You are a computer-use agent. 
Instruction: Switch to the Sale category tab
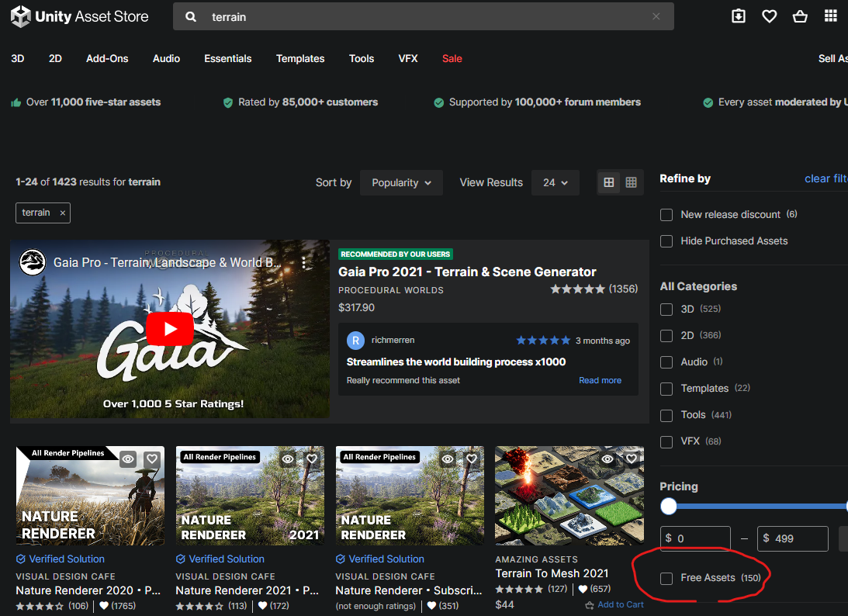coord(452,58)
